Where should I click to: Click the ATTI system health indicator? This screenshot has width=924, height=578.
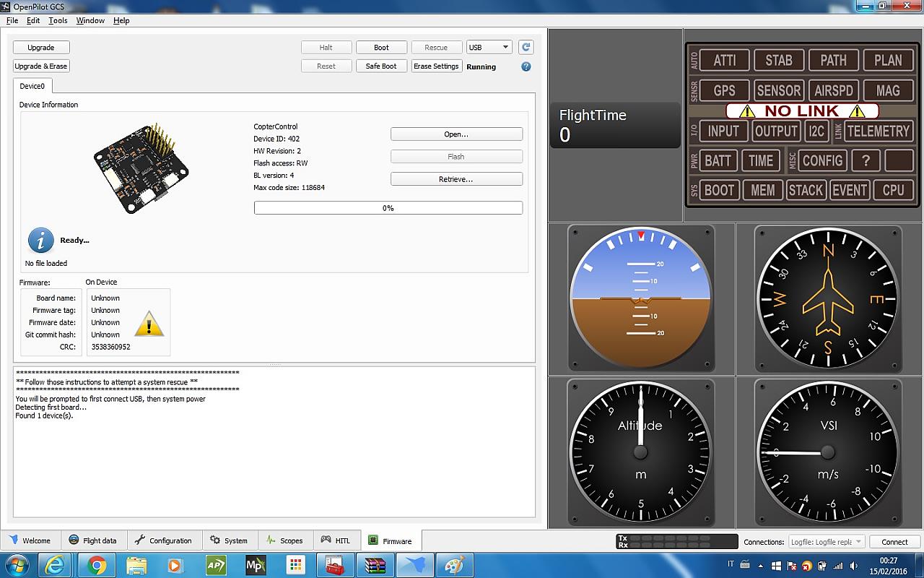coord(725,60)
